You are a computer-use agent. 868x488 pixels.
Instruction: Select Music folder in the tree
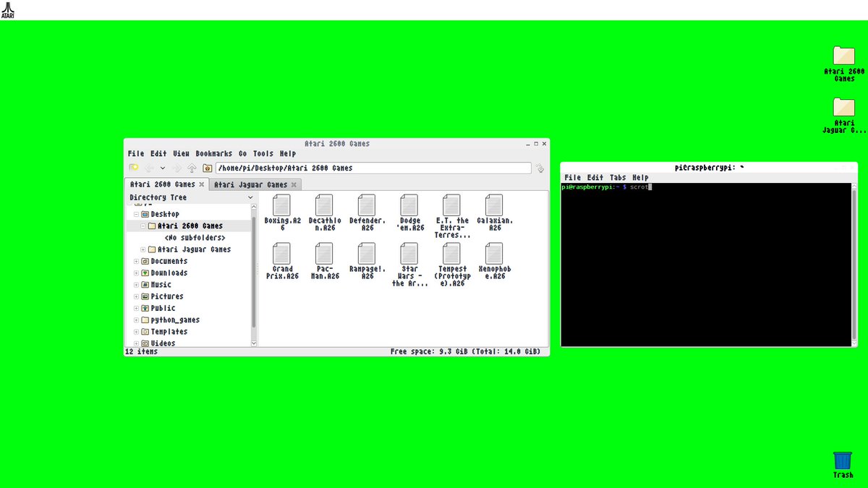tap(156, 285)
